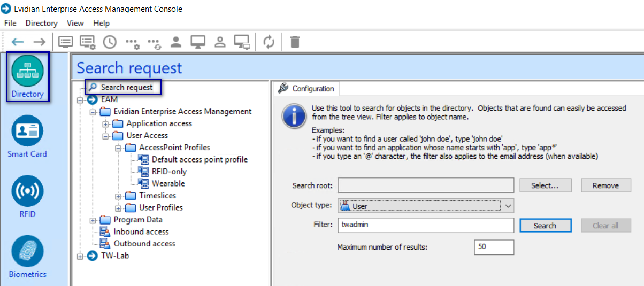Click the blue info icon in Configuration

pos(294,116)
